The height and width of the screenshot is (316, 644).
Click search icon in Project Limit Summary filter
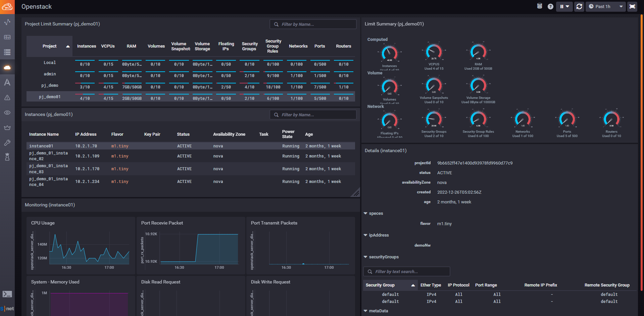pyautogui.click(x=276, y=24)
